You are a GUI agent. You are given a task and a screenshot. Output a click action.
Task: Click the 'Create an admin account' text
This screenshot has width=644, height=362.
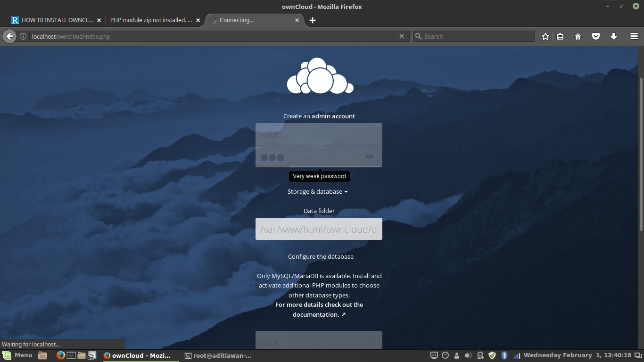(319, 116)
